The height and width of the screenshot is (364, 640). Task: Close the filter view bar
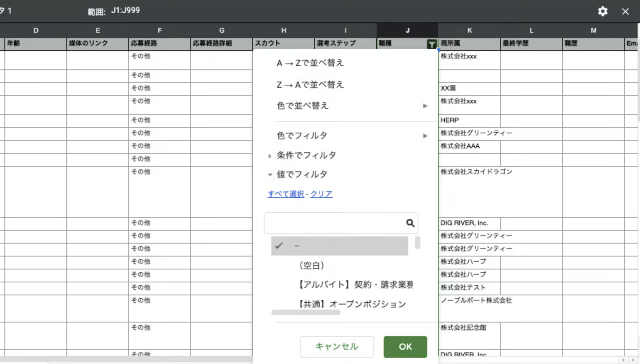[625, 11]
